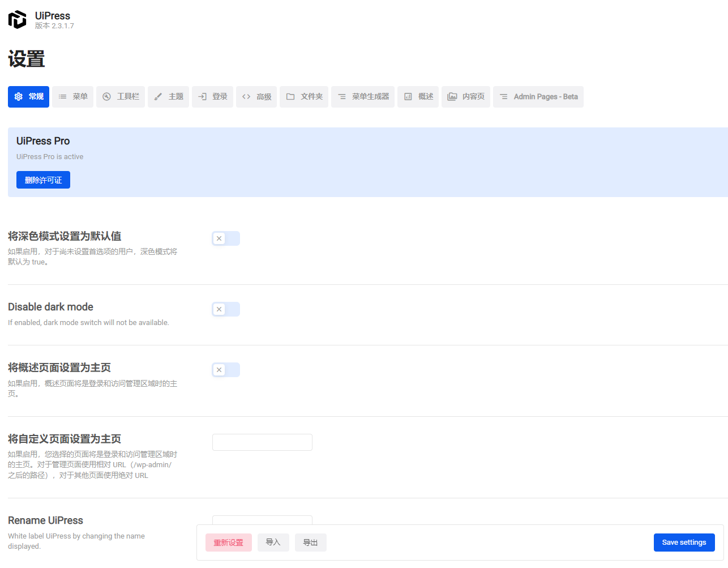728x568 pixels.
Task: Click the folder icon beside 文件夹
Action: tap(290, 97)
